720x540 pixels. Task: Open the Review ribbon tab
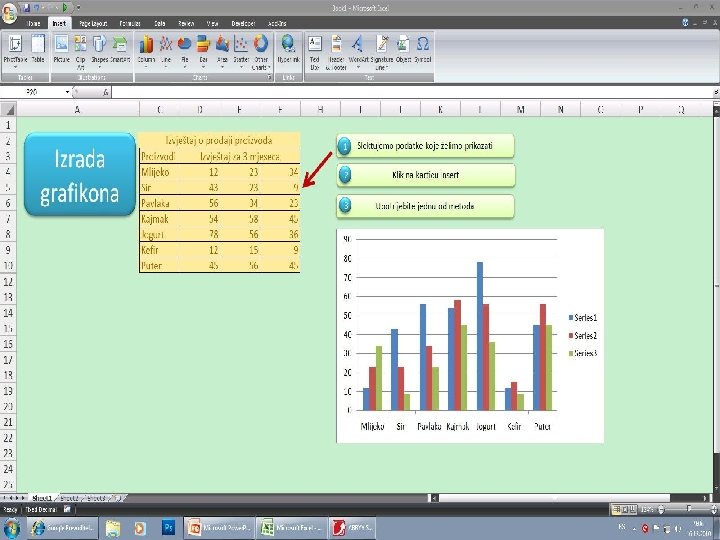(186, 23)
